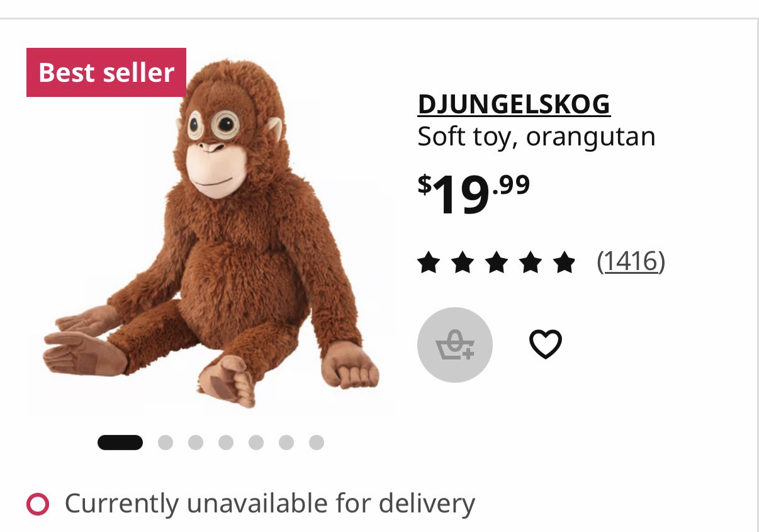Add the DJUNGELSKOG orangutan to the shopping bag

point(454,344)
